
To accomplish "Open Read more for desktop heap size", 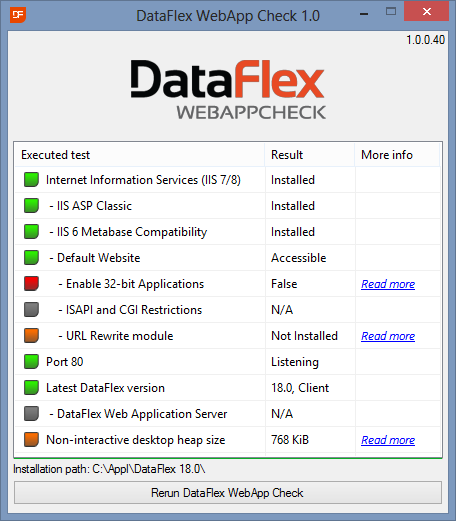I will [388, 440].
